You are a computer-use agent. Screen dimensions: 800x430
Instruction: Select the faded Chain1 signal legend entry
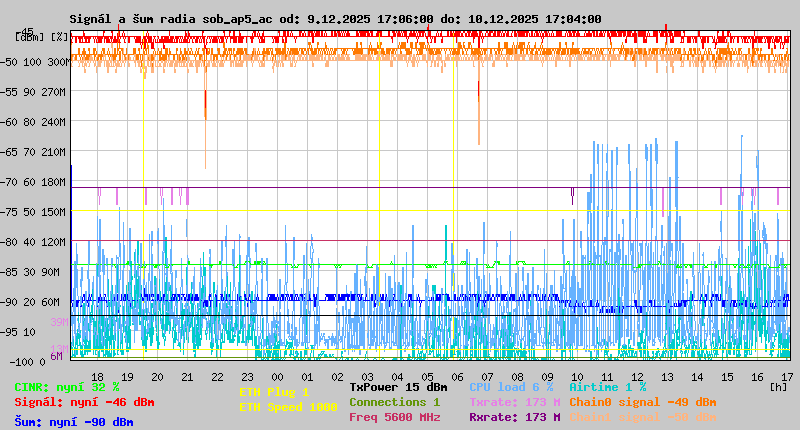[x=642, y=417]
